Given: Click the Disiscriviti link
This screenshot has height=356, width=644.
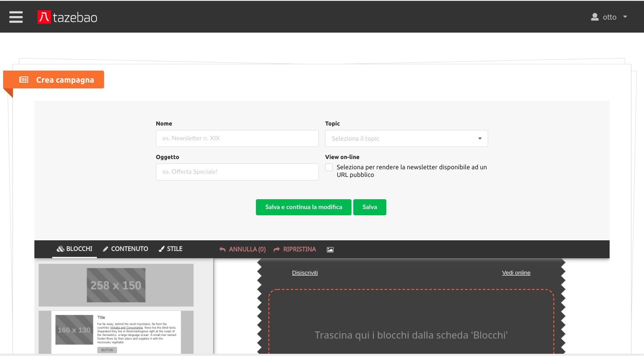Looking at the screenshot, I should [305, 272].
